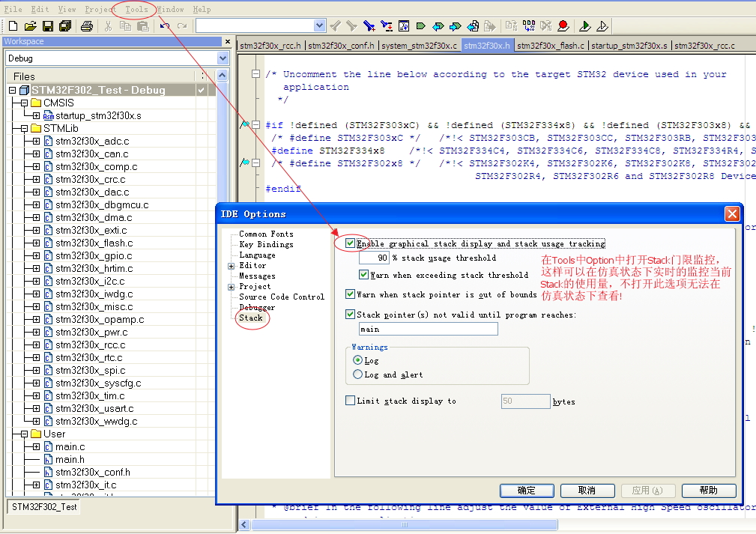Image resolution: width=756 pixels, height=534 pixels.
Task: Open the File menu
Action: pyautogui.click(x=13, y=9)
